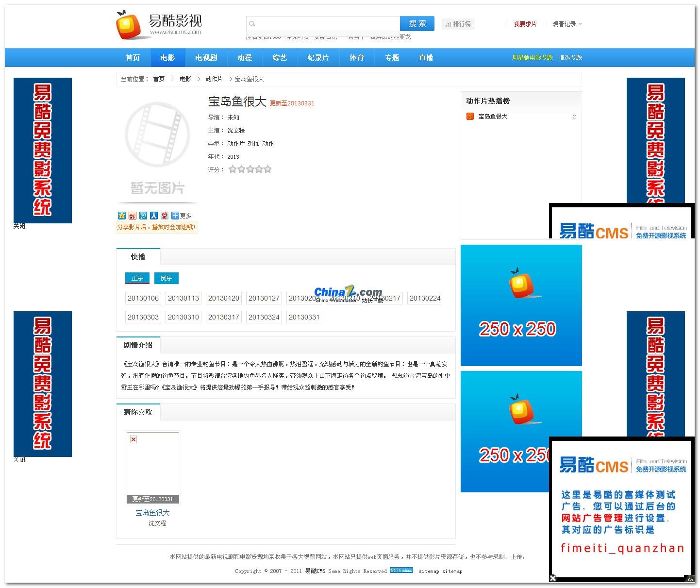Play episode 20130324
Screen dimensions: 700x588
[264, 317]
